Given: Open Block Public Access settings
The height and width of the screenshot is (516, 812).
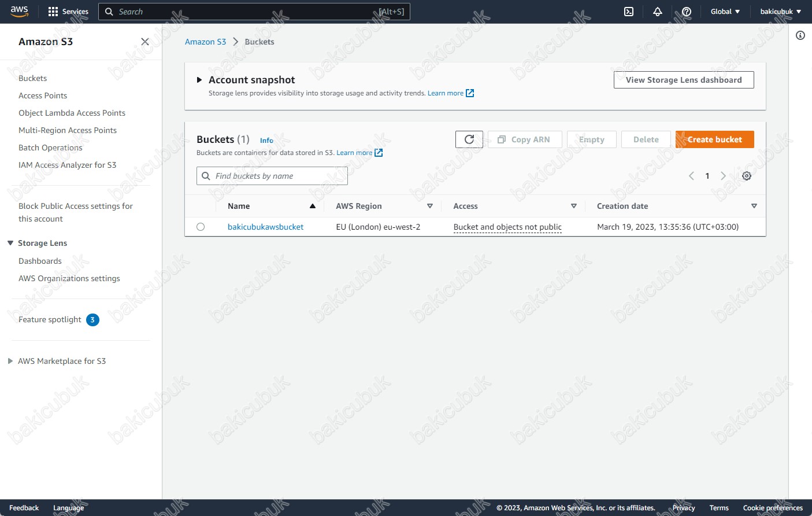Looking at the screenshot, I should coord(76,212).
